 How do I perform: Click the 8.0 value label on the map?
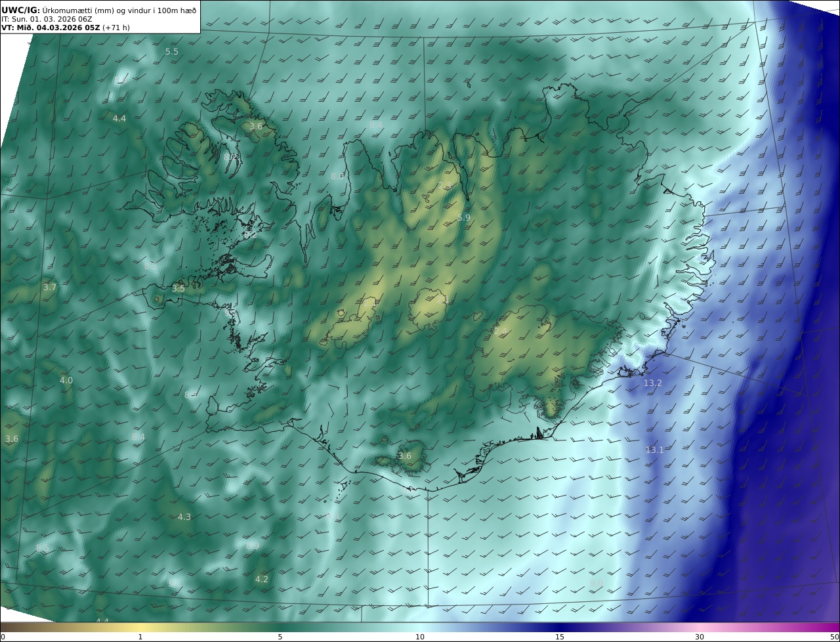tap(337, 176)
